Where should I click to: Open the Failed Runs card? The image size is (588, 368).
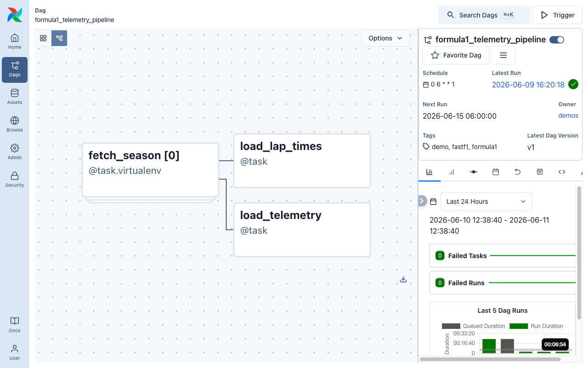click(x=503, y=282)
